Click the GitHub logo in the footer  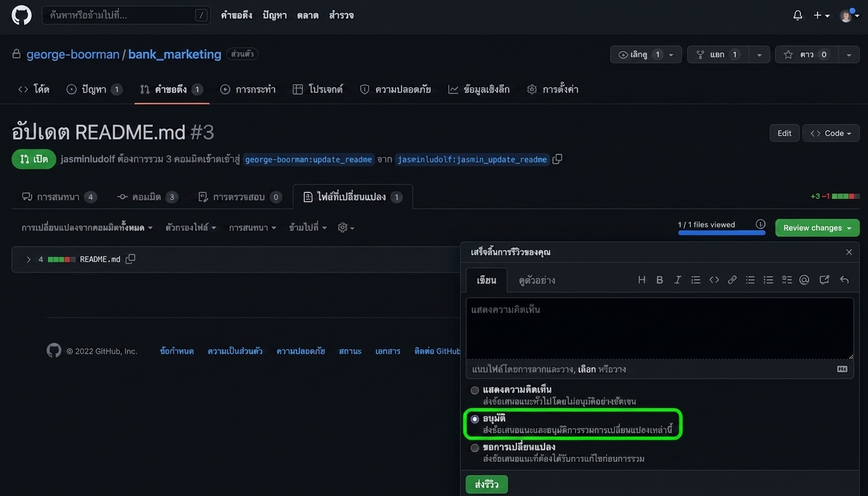54,350
